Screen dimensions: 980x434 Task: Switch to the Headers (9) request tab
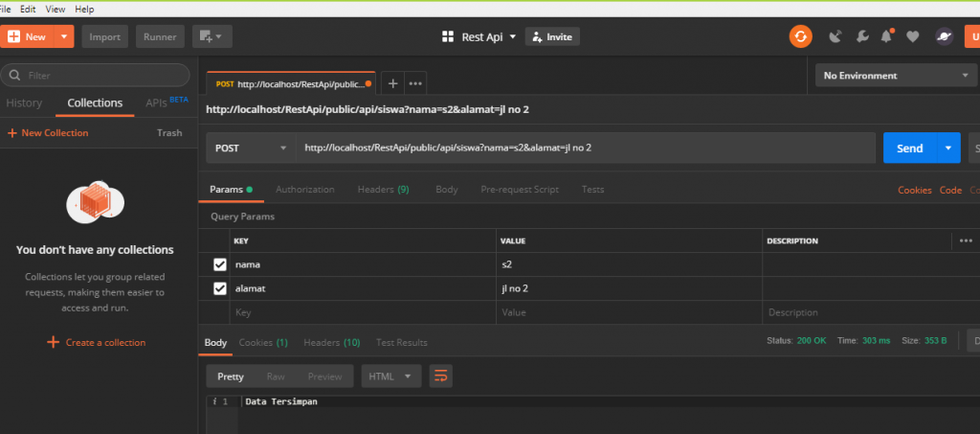click(383, 190)
